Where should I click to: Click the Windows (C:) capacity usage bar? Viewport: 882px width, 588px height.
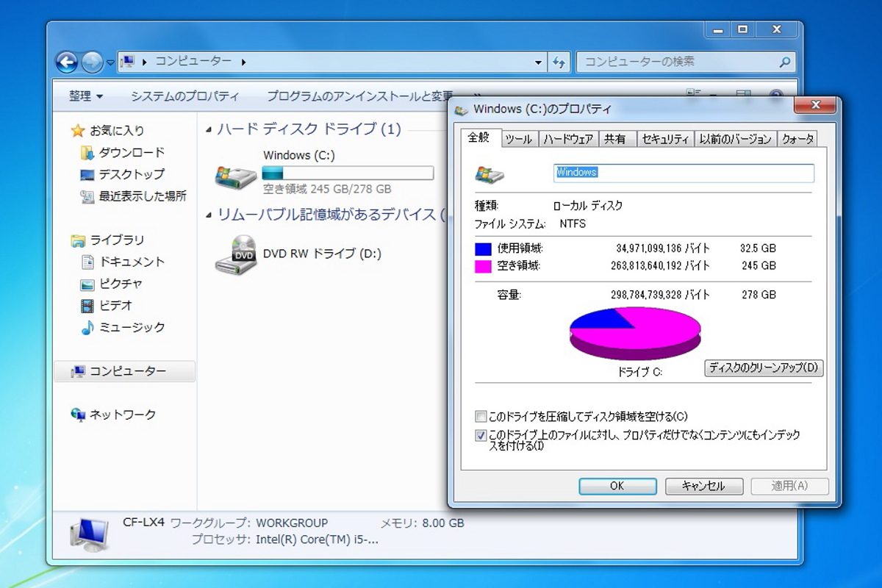348,173
